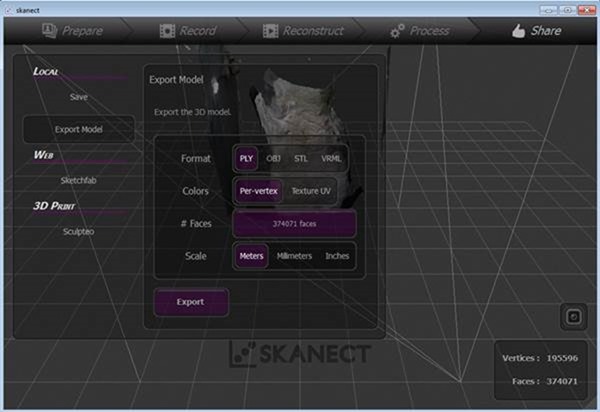
Task: Choose OBJ format
Action: [273, 158]
